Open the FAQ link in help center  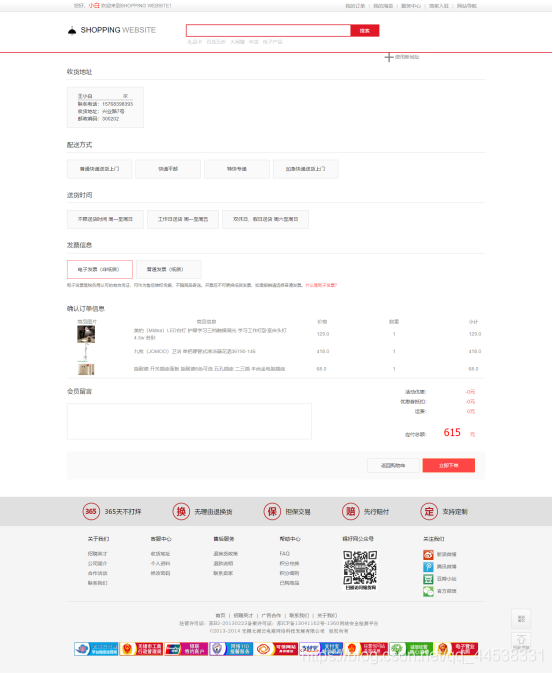click(284, 554)
